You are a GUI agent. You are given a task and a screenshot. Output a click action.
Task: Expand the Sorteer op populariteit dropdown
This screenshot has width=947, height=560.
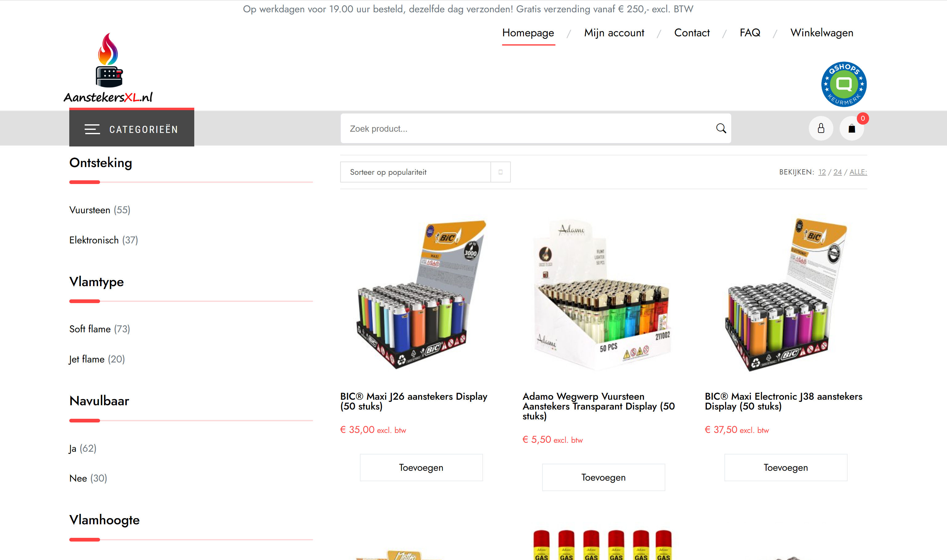coord(425,172)
